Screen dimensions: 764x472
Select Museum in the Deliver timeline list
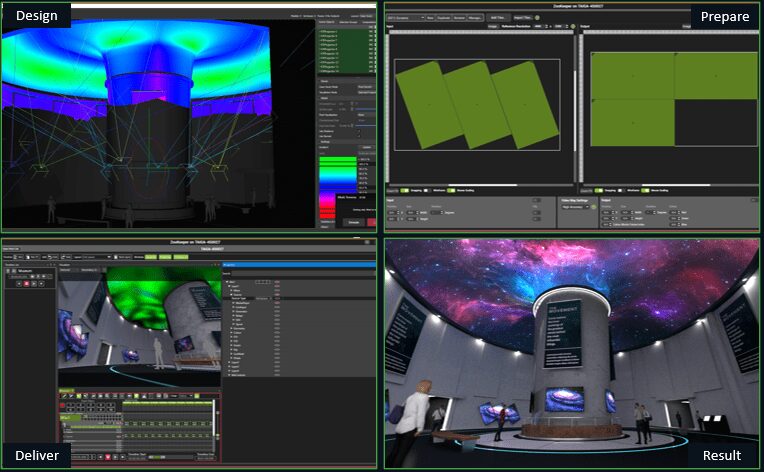pyautogui.click(x=25, y=271)
